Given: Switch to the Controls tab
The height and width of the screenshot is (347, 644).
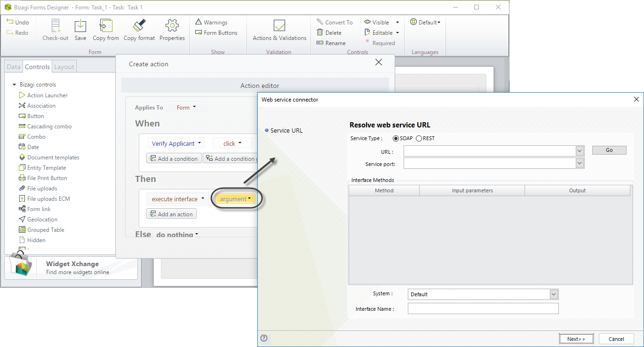Looking at the screenshot, I should coord(37,67).
